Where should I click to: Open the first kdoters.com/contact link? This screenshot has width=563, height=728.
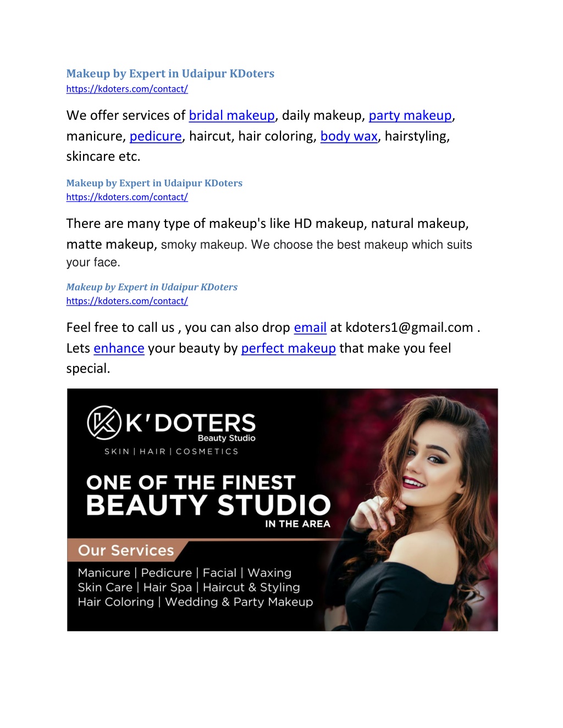coord(127,89)
